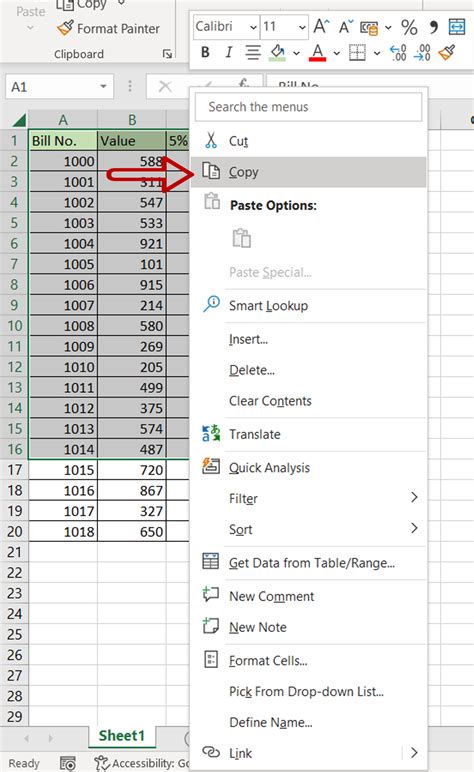Screen dimensions: 474x772
Task: Apply borders from mini toolbar
Action: pyautogui.click(x=357, y=52)
